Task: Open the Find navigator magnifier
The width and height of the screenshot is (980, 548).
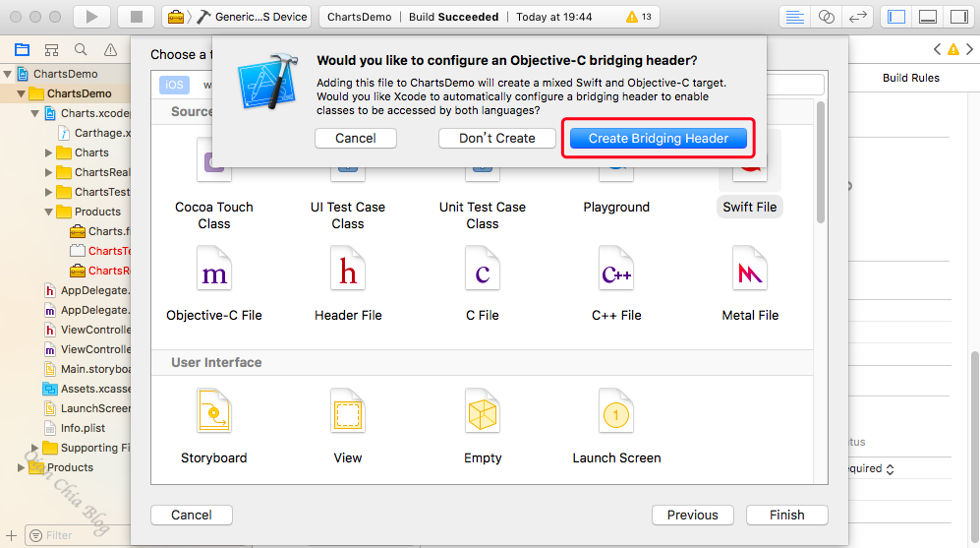Action: 81,50
